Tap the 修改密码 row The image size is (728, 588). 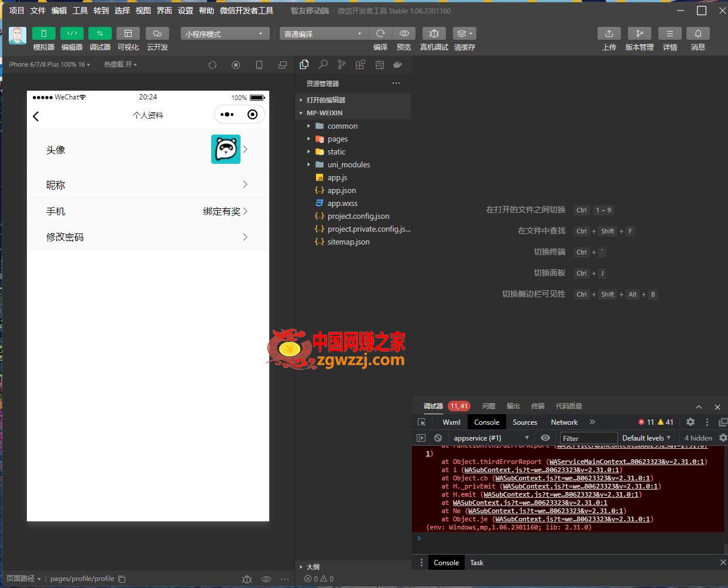[x=148, y=237]
